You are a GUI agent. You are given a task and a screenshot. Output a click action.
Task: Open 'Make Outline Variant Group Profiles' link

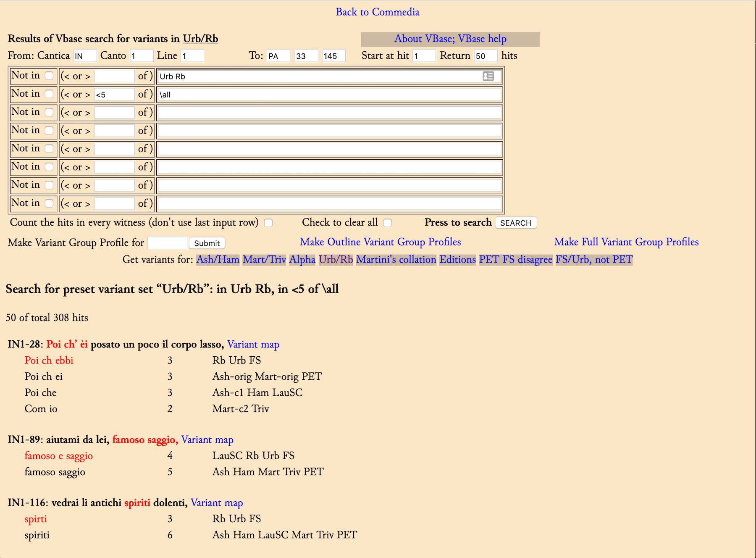(x=381, y=242)
